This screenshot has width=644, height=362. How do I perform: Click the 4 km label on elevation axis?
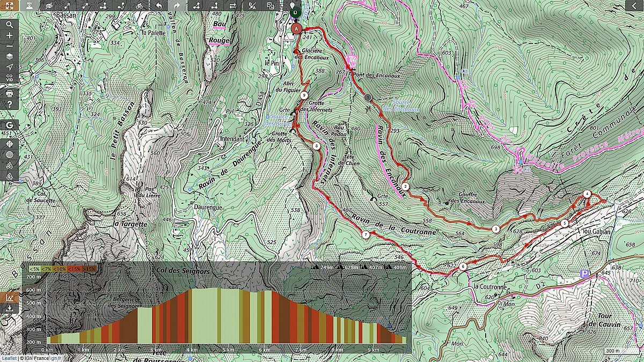pos(192,350)
